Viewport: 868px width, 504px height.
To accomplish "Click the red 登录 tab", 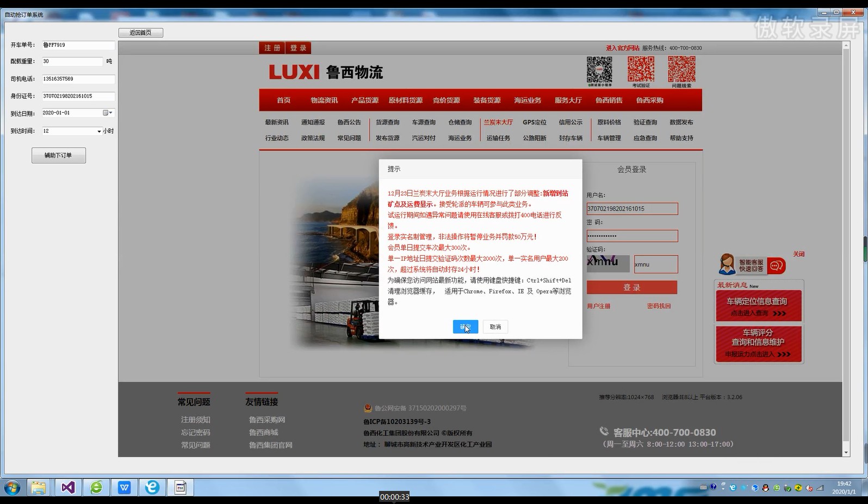I will (x=298, y=48).
